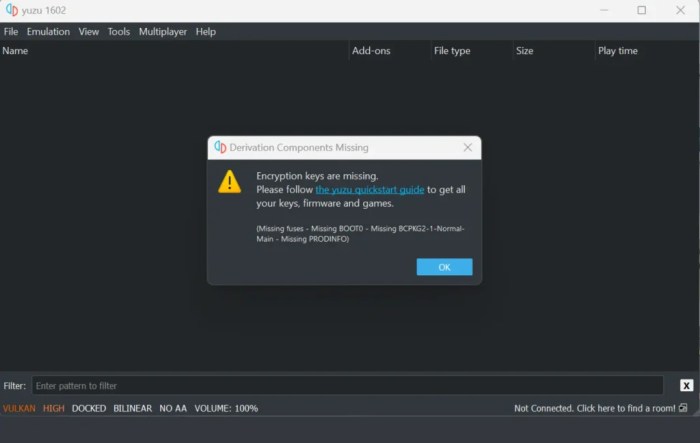Viewport: 700px width, 443px height.
Task: Open the Help menu
Action: click(x=205, y=32)
